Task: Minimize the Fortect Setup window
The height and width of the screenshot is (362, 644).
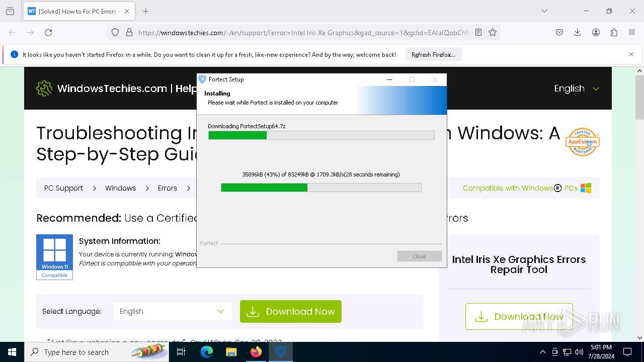Action: pyautogui.click(x=389, y=79)
